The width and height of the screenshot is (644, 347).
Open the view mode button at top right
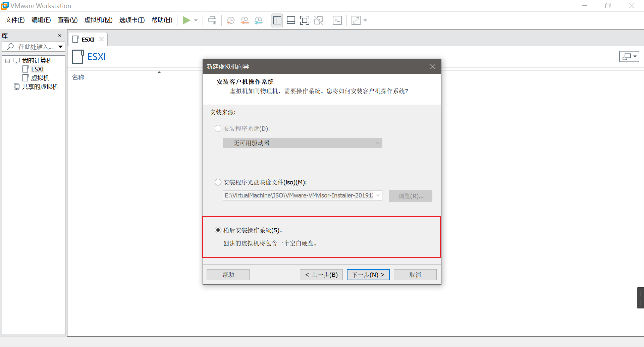click(x=629, y=57)
